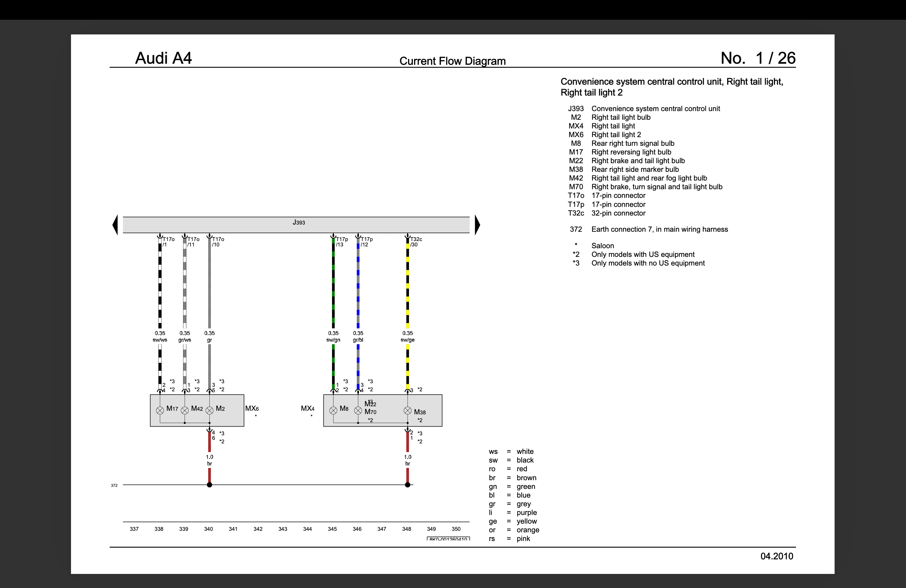This screenshot has width=906, height=588.
Task: Click the colour key entry "li = purple"
Action: 513,513
